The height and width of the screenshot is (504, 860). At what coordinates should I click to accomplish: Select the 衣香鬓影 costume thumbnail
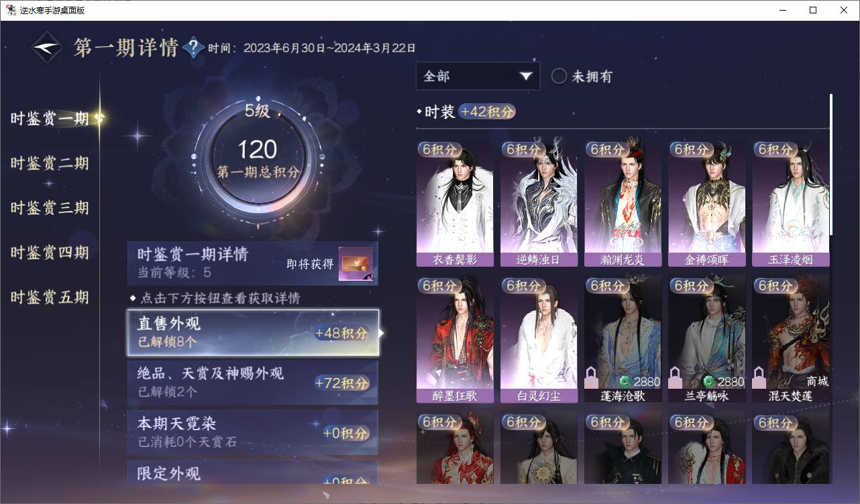[455, 204]
